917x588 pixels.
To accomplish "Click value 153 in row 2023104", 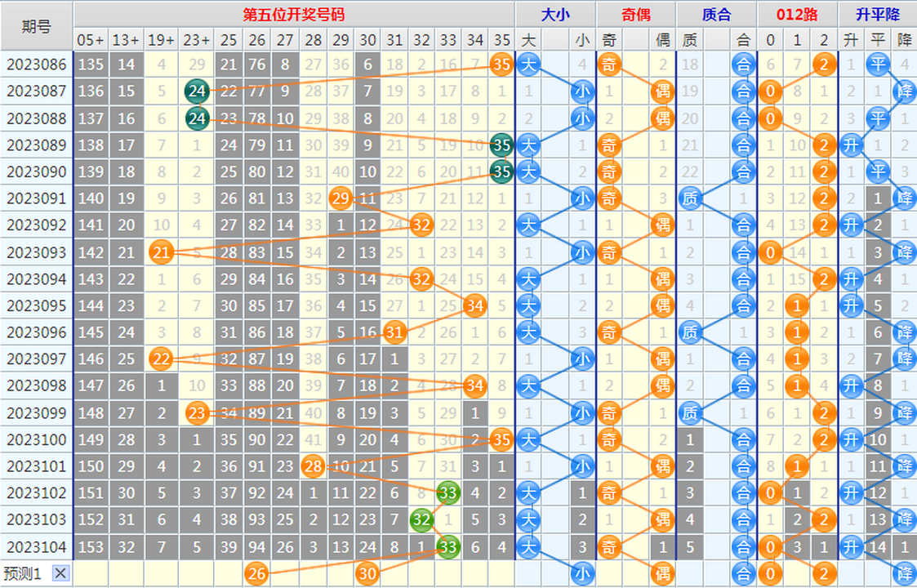I will (91, 548).
